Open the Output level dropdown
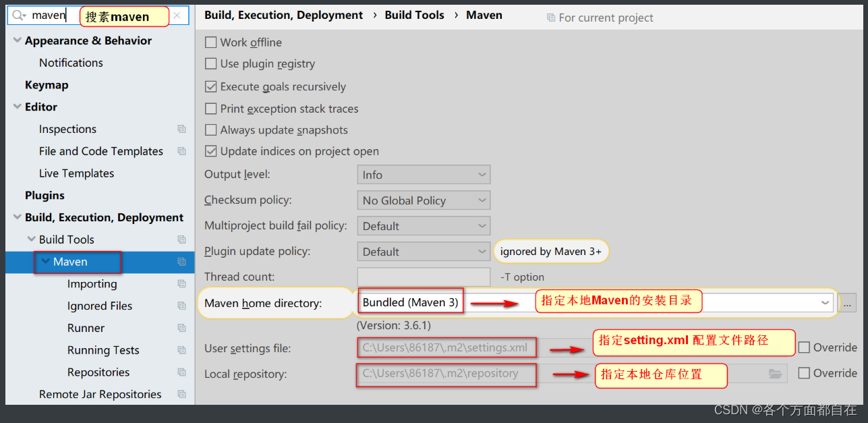This screenshot has width=868, height=423. 424,175
